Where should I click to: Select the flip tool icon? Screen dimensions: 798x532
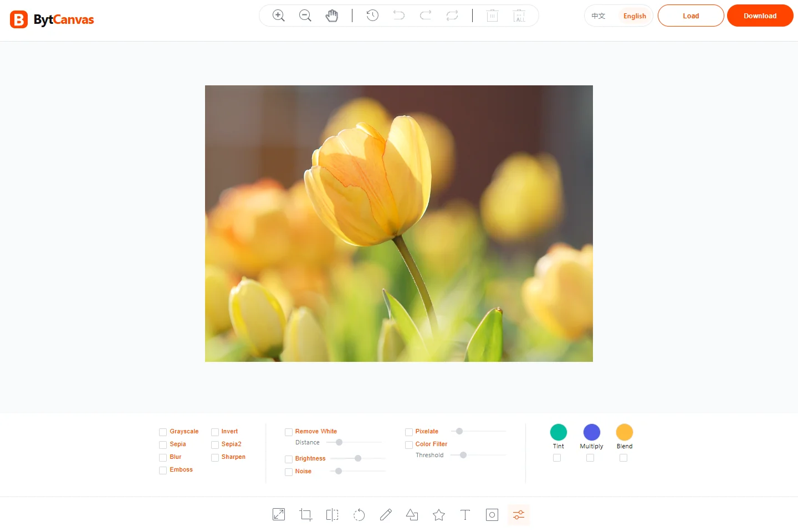coord(332,515)
